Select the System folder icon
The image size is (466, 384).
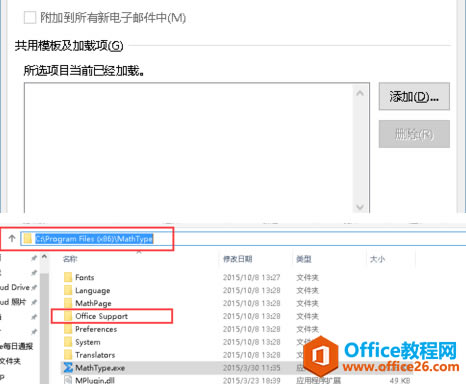point(68,342)
